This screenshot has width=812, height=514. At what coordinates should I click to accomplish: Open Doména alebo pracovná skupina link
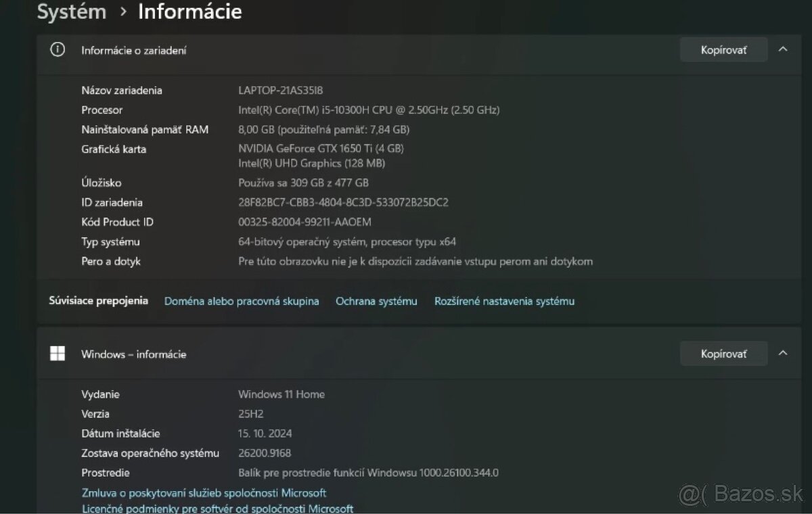242,301
